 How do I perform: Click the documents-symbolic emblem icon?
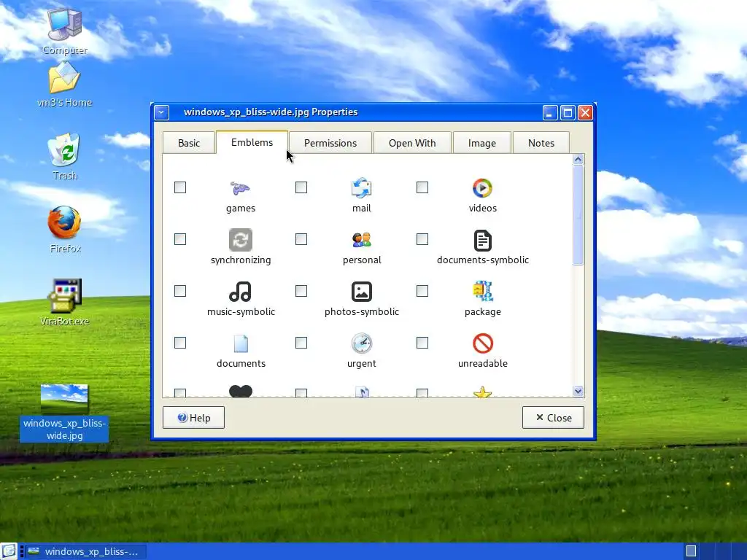point(483,240)
